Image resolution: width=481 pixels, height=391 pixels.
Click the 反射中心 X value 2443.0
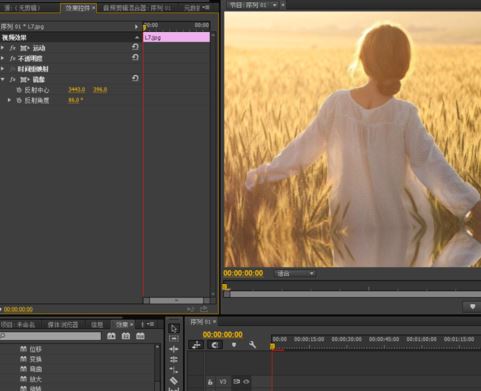pyautogui.click(x=76, y=90)
